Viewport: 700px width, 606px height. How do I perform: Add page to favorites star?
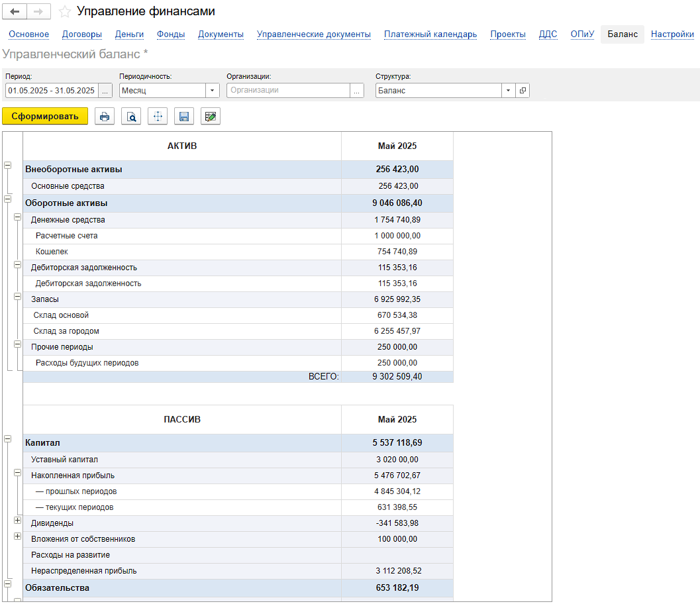point(65,12)
